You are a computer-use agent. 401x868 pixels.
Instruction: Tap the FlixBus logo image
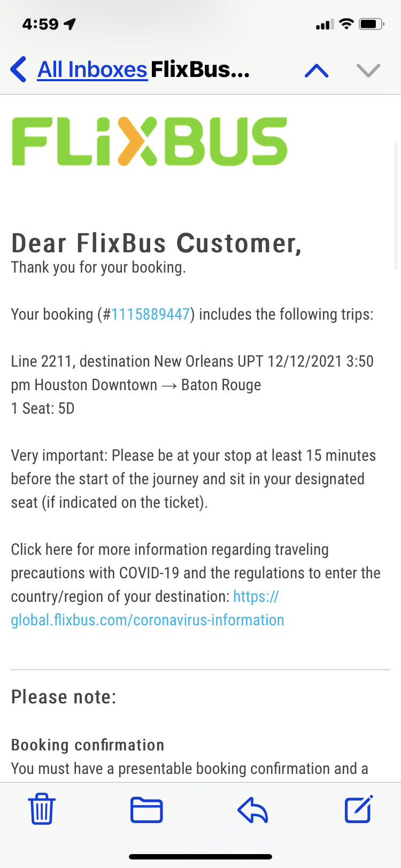tap(150, 142)
